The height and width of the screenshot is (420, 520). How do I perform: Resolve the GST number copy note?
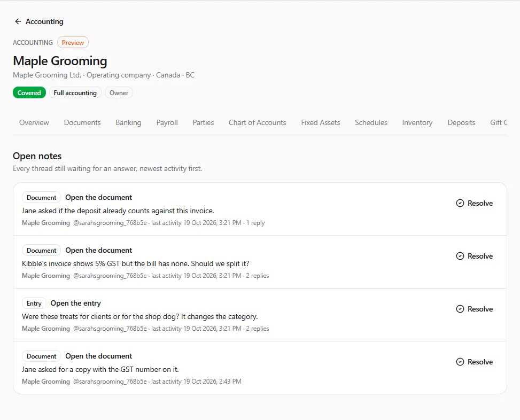coord(474,362)
